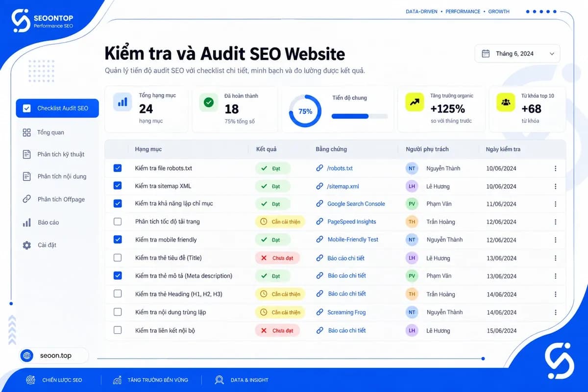
Task: Open the three-dot menu for sitemap XML row
Action: point(555,187)
